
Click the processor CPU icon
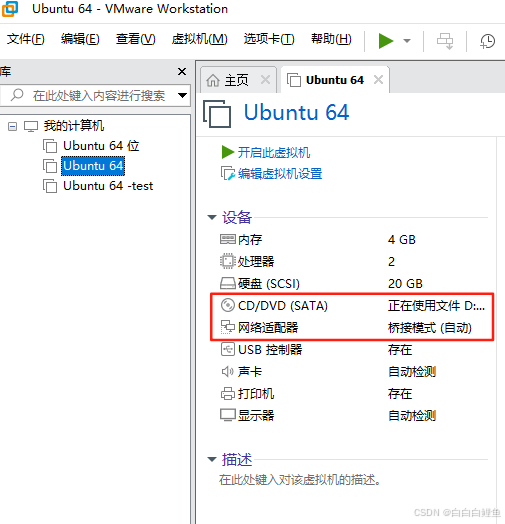pyautogui.click(x=228, y=261)
